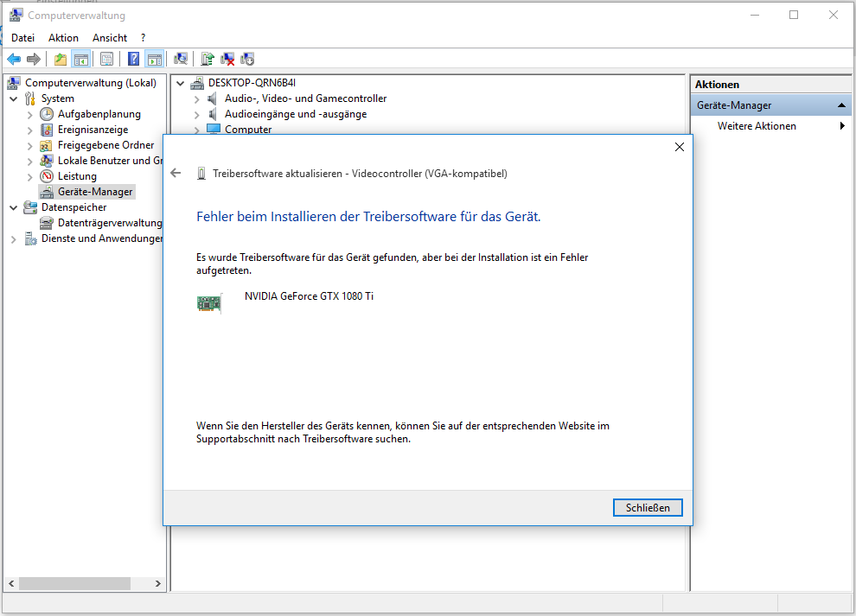Click the 'NVIDIA GeForce GTX 1080 Ti' text
856x616 pixels.
pyautogui.click(x=309, y=296)
